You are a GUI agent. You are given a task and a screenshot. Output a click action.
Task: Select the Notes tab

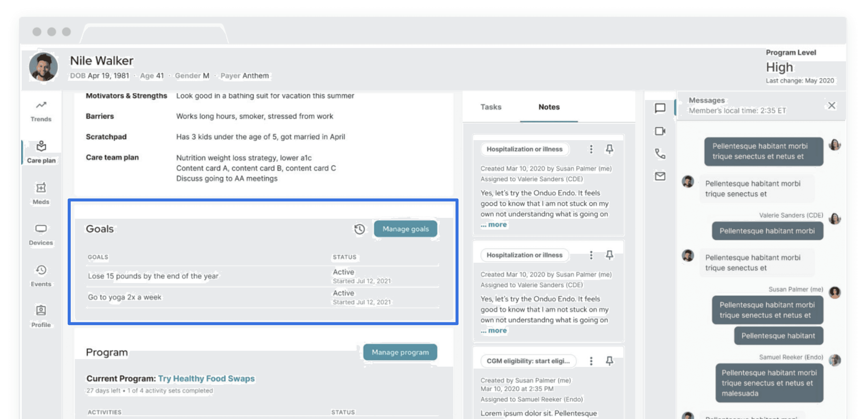click(549, 107)
